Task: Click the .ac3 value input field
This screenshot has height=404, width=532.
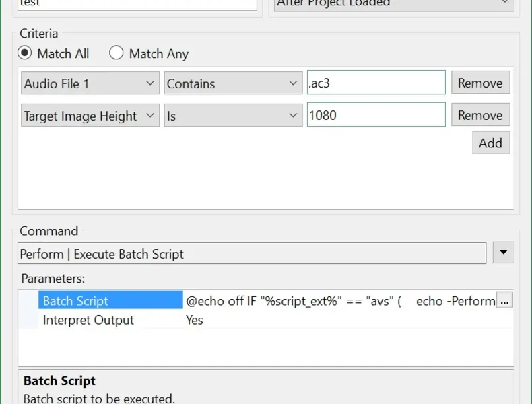Action: [376, 83]
